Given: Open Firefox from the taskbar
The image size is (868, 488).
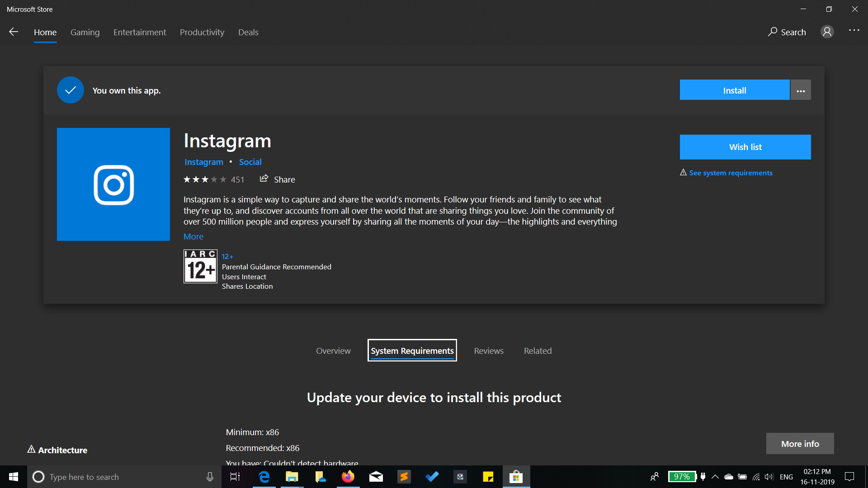Looking at the screenshot, I should tap(348, 477).
